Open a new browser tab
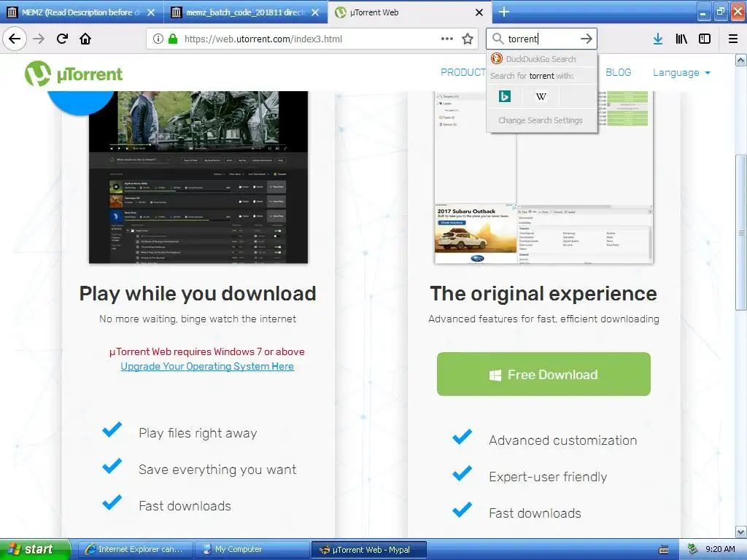The width and height of the screenshot is (747, 560). 504,12
